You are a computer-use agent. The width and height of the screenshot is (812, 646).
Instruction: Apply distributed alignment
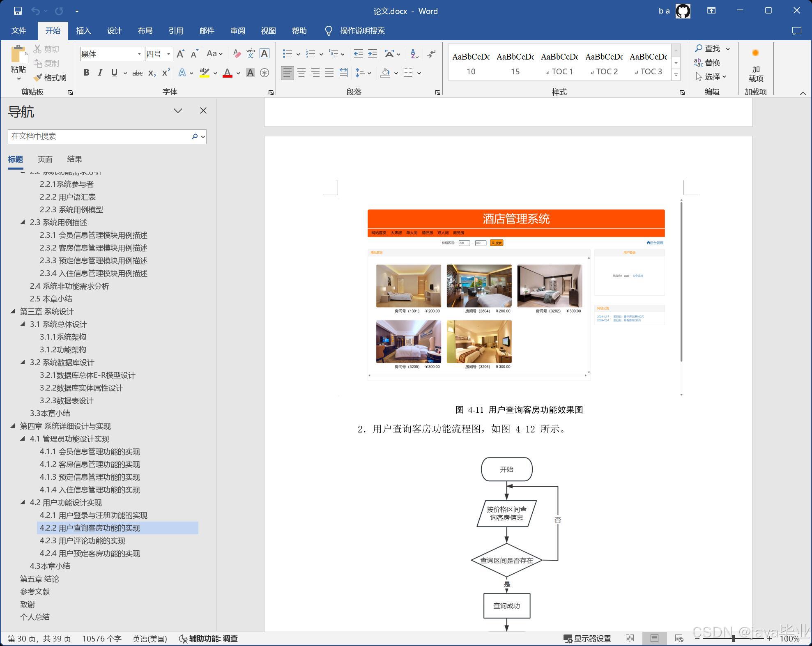343,73
